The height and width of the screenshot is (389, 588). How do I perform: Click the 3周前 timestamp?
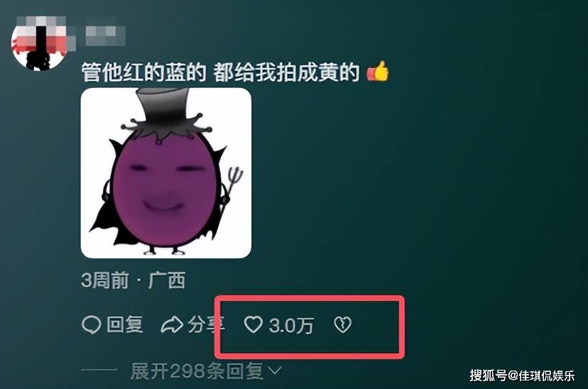pyautogui.click(x=105, y=280)
